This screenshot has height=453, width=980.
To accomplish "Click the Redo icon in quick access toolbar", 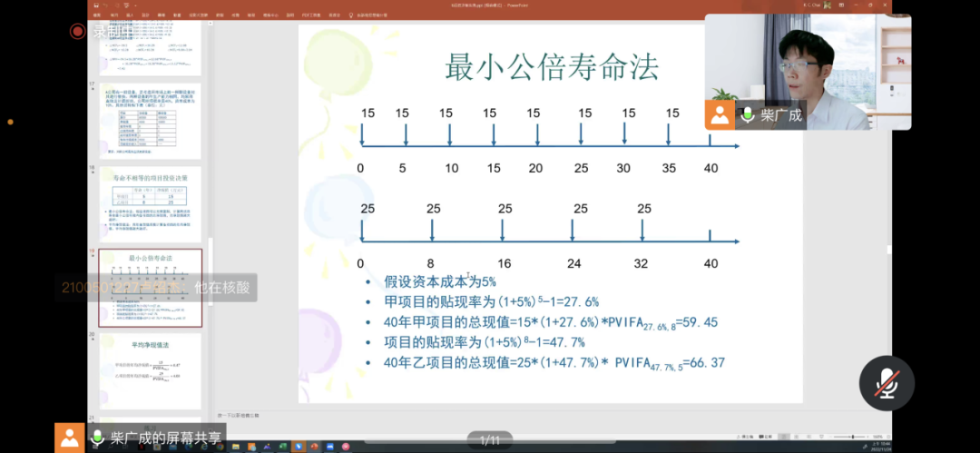I will point(117,5).
